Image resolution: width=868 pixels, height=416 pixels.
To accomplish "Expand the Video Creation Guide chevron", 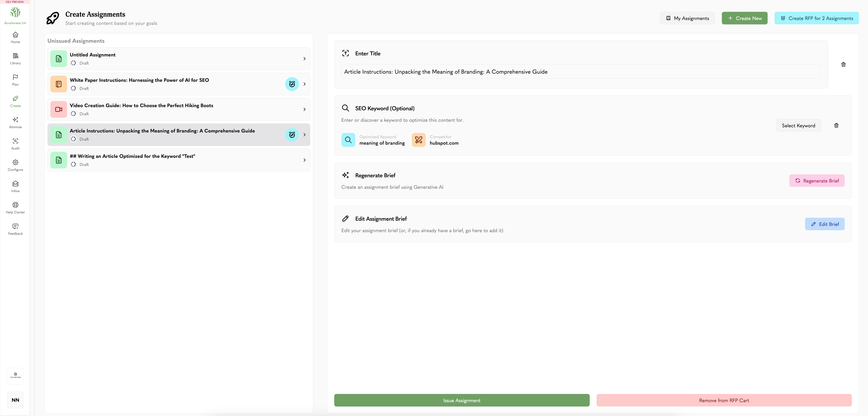I will click(x=304, y=110).
